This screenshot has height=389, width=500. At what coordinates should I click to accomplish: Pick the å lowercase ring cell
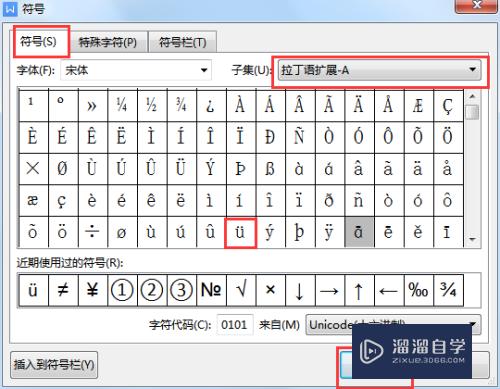(x=448, y=169)
